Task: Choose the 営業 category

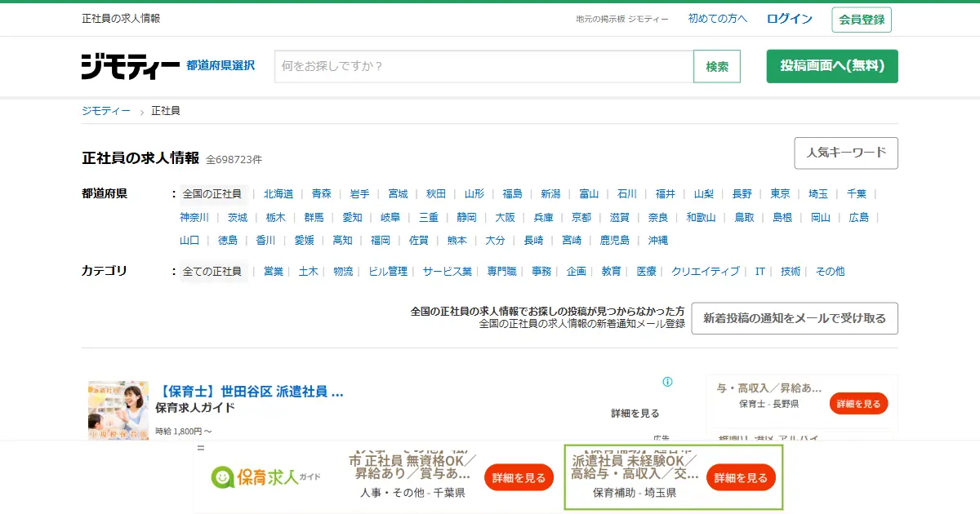Action: pyautogui.click(x=274, y=272)
